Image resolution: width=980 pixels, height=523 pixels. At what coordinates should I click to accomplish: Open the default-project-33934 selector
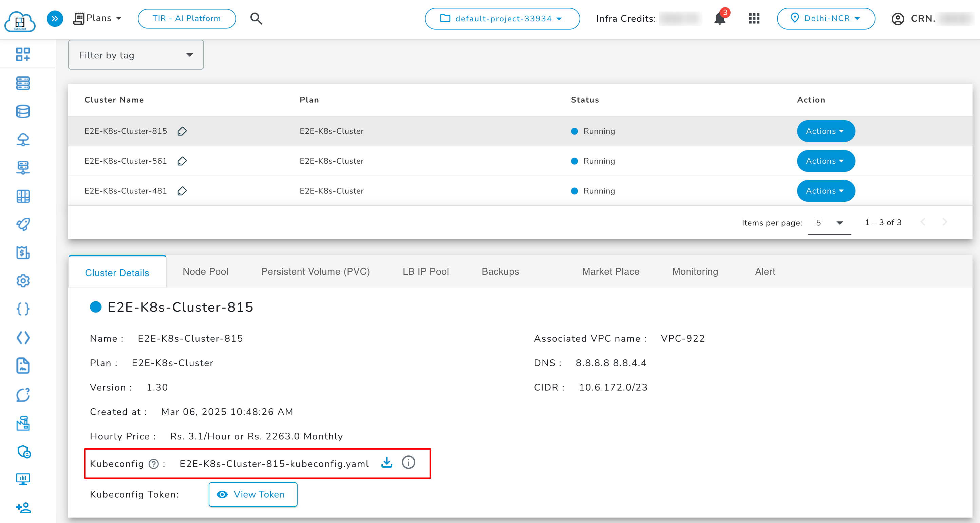(x=502, y=18)
